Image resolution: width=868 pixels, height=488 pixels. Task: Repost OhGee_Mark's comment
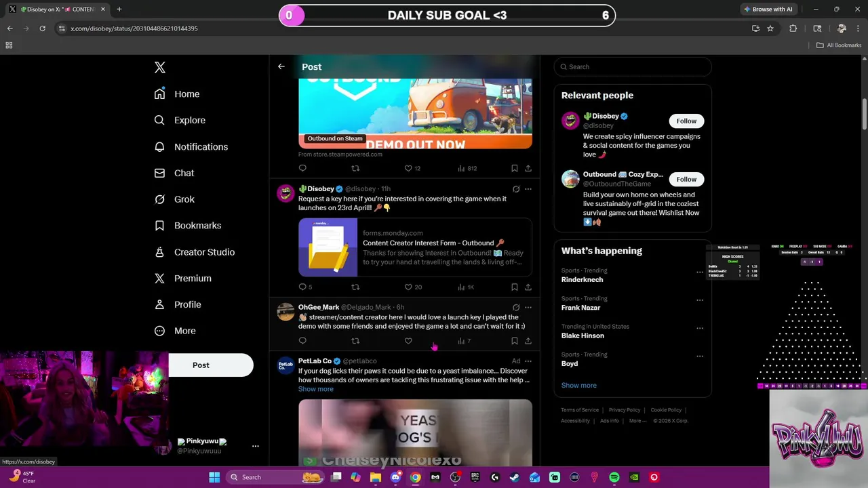point(355,341)
